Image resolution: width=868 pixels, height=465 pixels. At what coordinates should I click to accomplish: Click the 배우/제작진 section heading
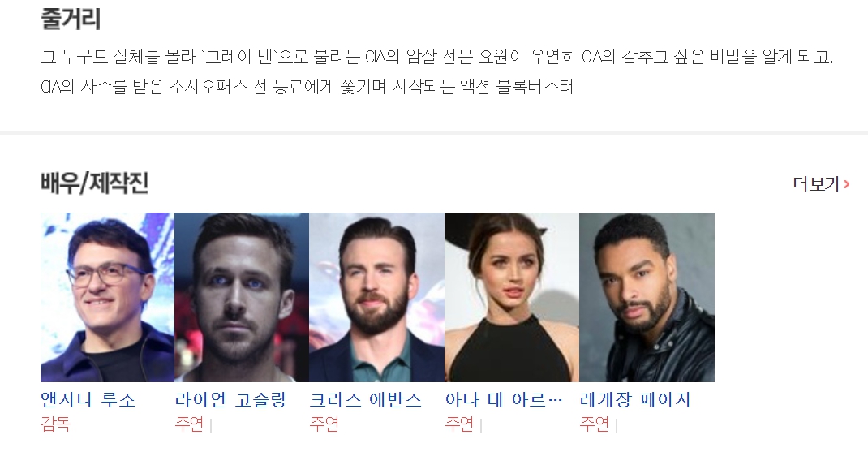(x=95, y=183)
